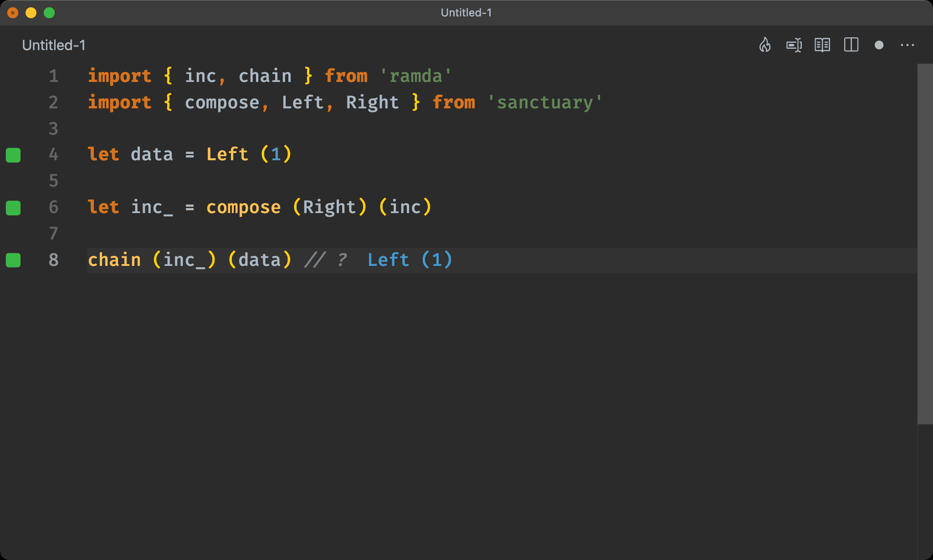Click inc_ variable name on line 6

click(x=152, y=208)
